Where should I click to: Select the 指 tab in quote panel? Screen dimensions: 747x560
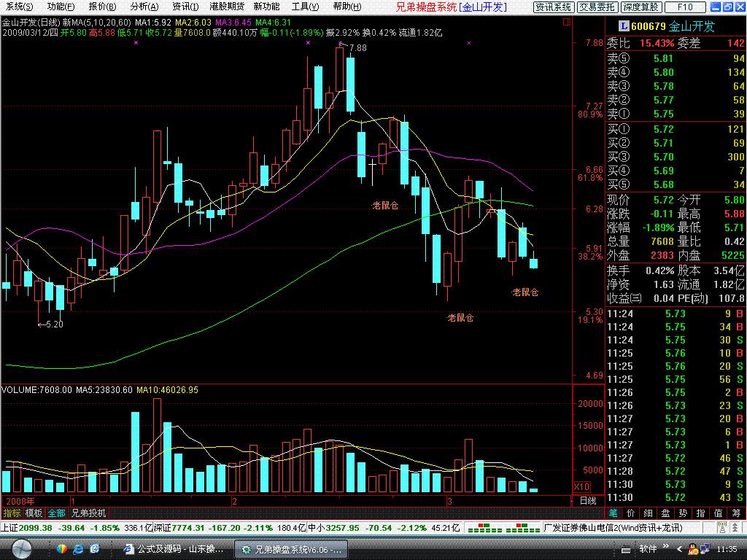701,513
